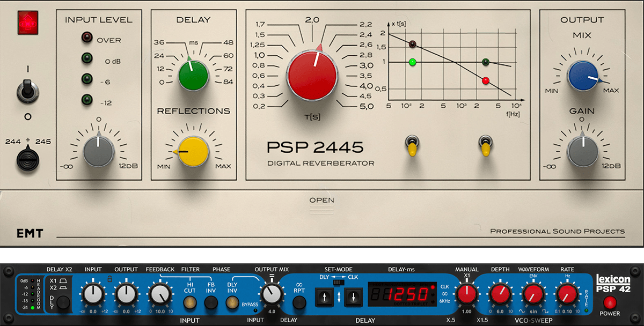This screenshot has height=326, width=644.
Task: Click the EMT brand label
Action: pyautogui.click(x=30, y=233)
